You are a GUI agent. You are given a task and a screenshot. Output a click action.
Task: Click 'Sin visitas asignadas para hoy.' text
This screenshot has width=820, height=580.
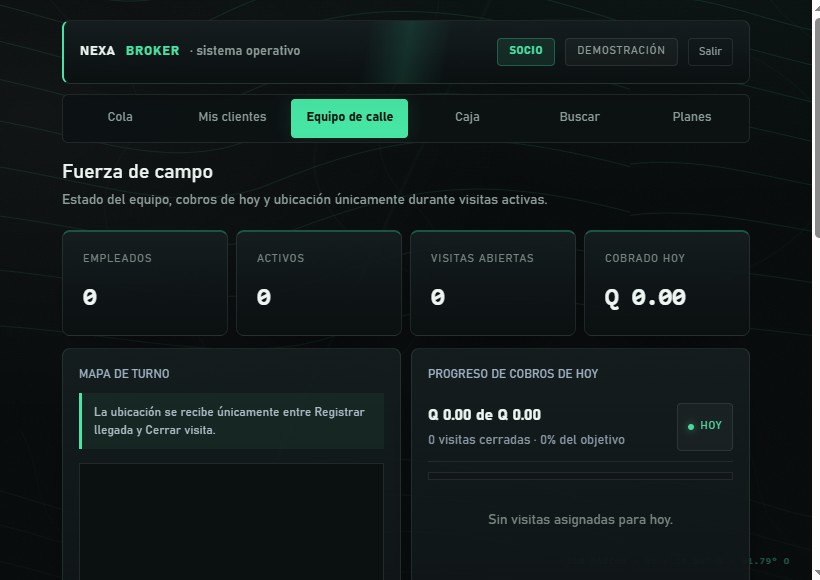click(580, 519)
